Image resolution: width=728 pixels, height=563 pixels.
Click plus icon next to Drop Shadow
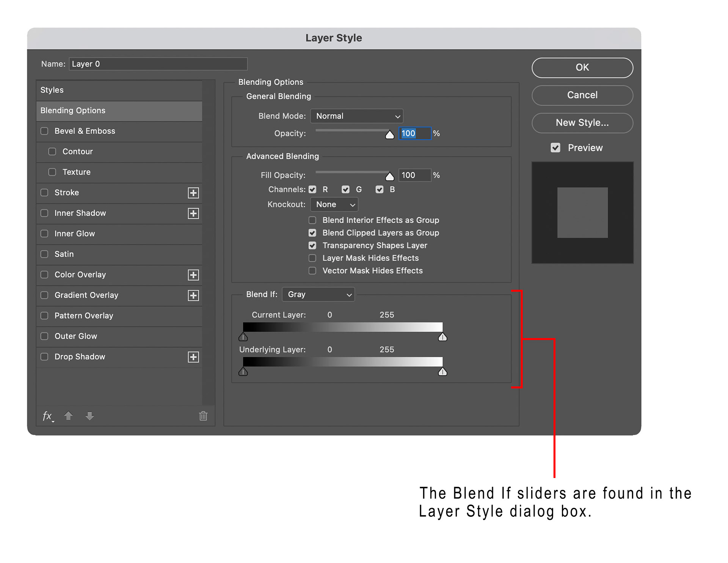pyautogui.click(x=193, y=357)
